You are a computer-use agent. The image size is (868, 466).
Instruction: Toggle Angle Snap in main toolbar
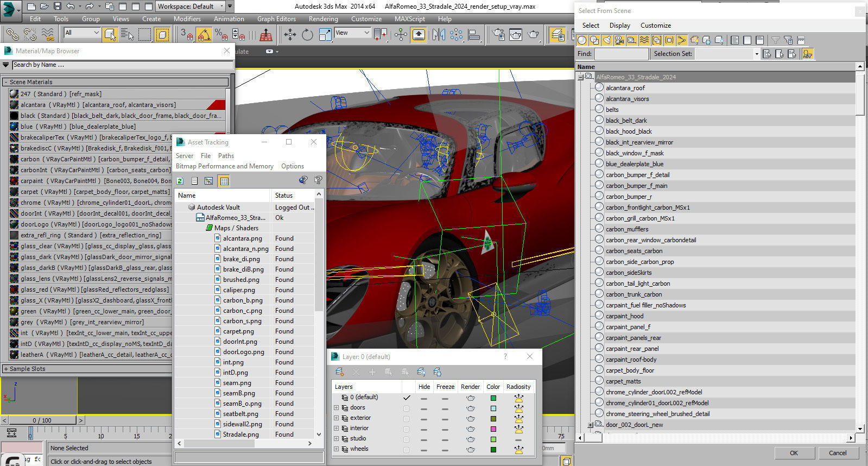pyautogui.click(x=204, y=35)
